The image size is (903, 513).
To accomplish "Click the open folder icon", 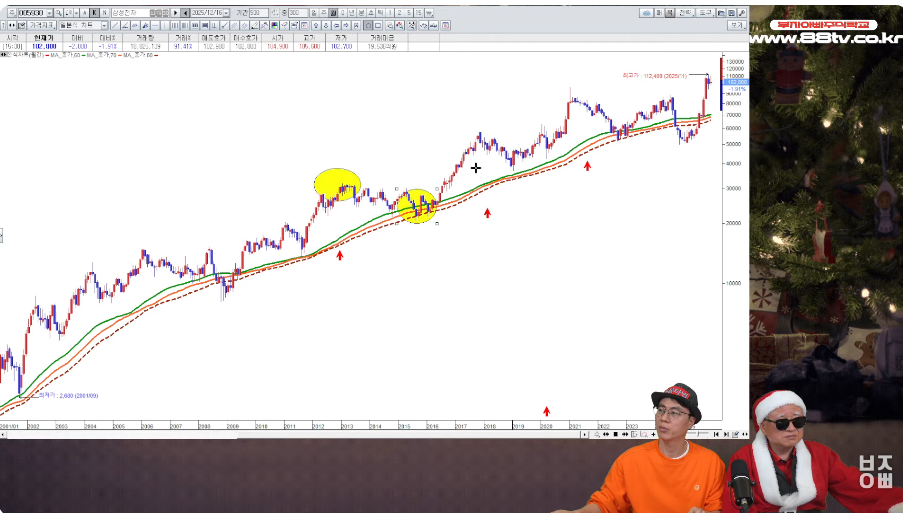I will (x=721, y=13).
